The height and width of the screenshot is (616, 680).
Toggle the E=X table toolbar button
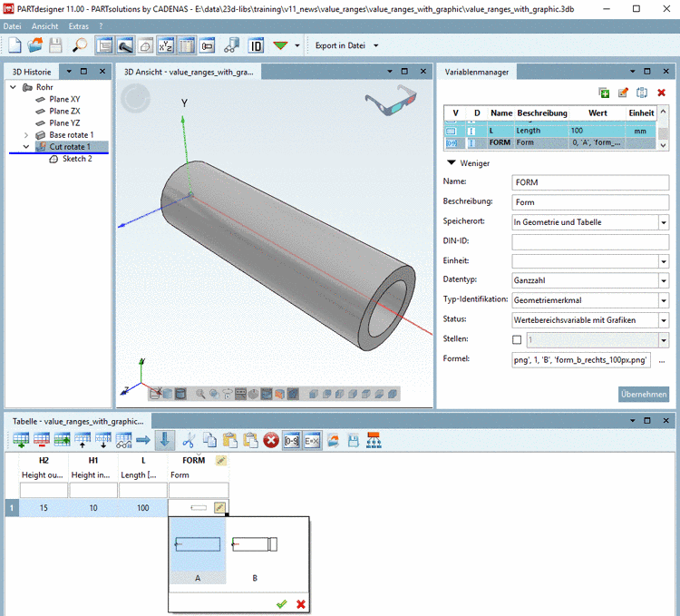tap(312, 441)
